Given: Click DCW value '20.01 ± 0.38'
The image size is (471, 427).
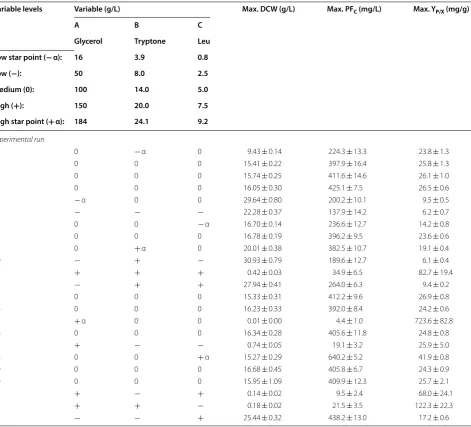Looking at the screenshot, I should click(262, 248).
